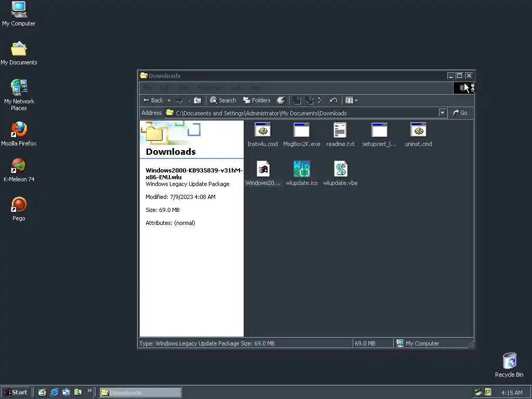The width and height of the screenshot is (532, 399).
Task: Expand the quick launch overflow chevron
Action: (89, 391)
